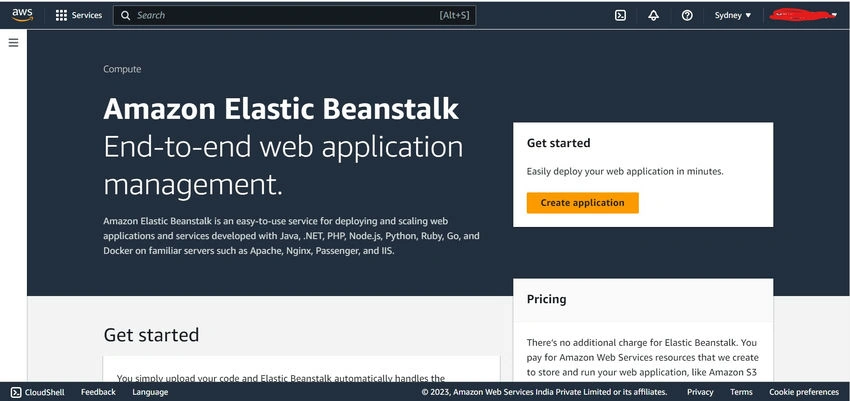Click the Create application button
Viewport: 850px width, 401px height.
(582, 203)
